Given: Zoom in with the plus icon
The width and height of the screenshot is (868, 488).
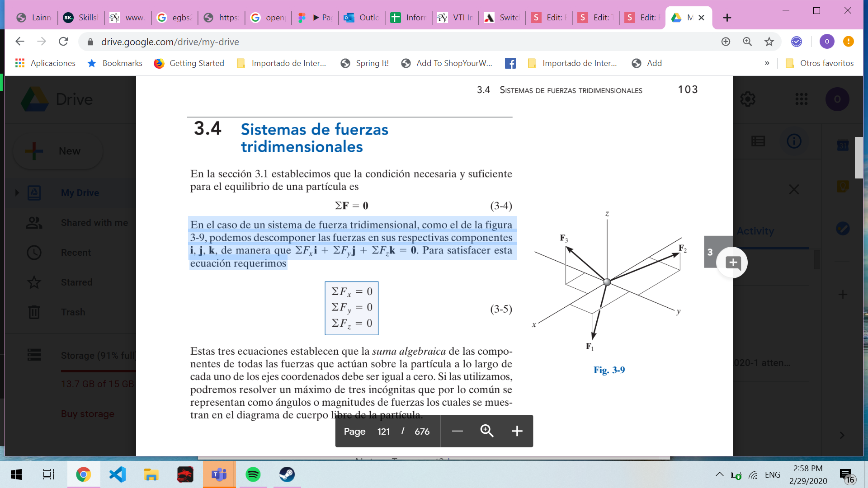Looking at the screenshot, I should [517, 431].
